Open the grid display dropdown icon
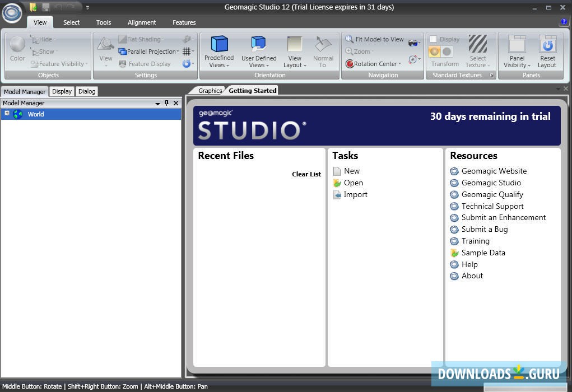This screenshot has width=572, height=392. [x=188, y=52]
